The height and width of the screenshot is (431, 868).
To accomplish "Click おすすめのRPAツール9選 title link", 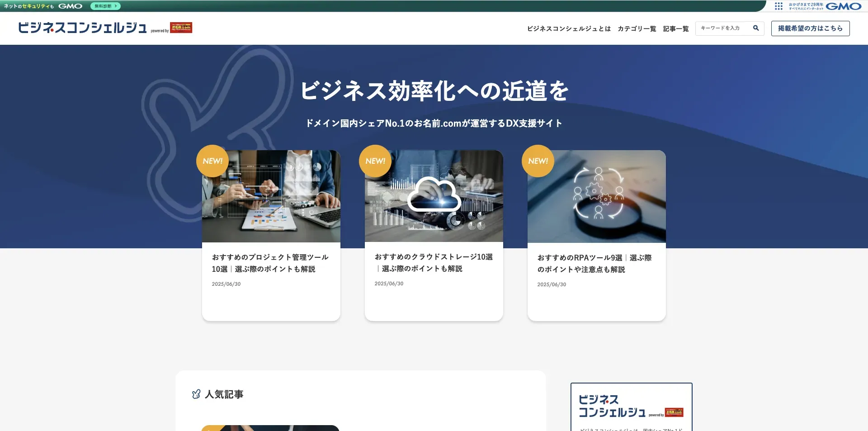I will [x=594, y=263].
